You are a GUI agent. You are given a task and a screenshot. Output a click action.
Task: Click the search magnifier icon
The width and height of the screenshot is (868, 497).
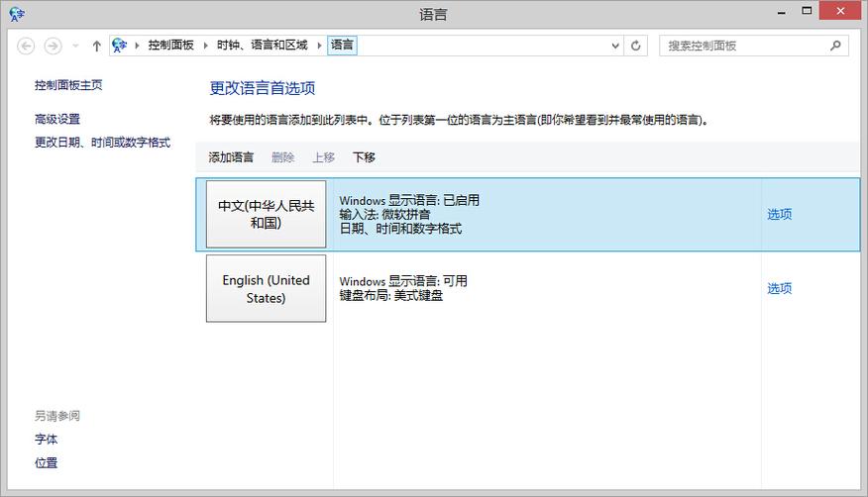[x=835, y=46]
